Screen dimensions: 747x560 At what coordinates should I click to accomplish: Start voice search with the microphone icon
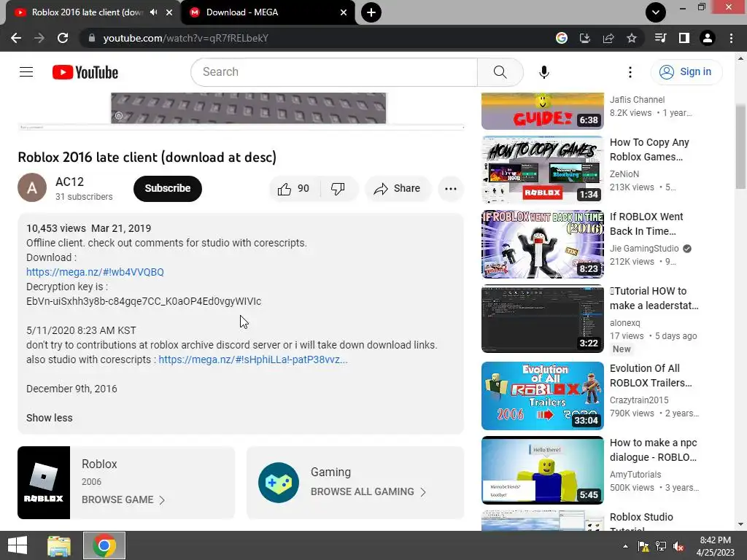click(544, 72)
